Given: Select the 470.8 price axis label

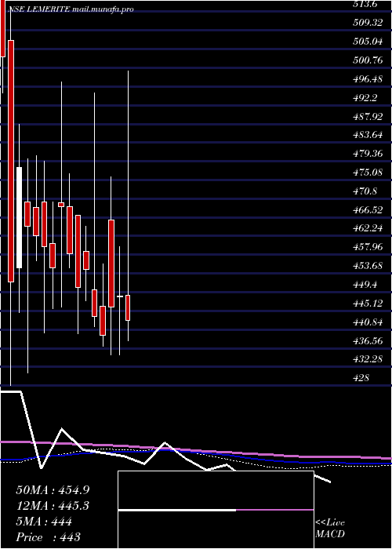Looking at the screenshot, I should click(365, 191).
